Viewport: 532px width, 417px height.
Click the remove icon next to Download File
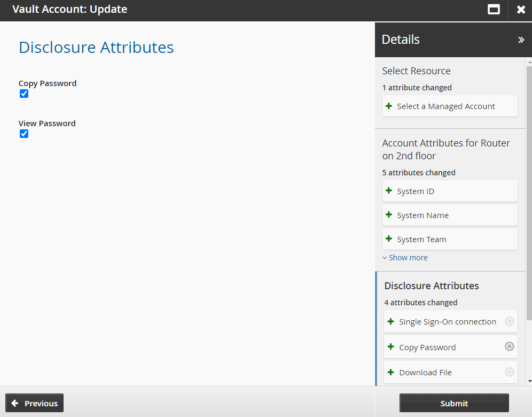(x=509, y=372)
